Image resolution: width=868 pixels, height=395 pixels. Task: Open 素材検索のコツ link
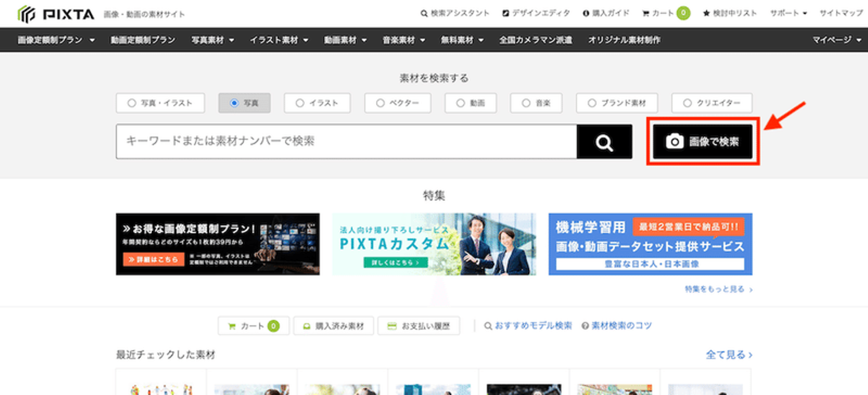pos(617,326)
